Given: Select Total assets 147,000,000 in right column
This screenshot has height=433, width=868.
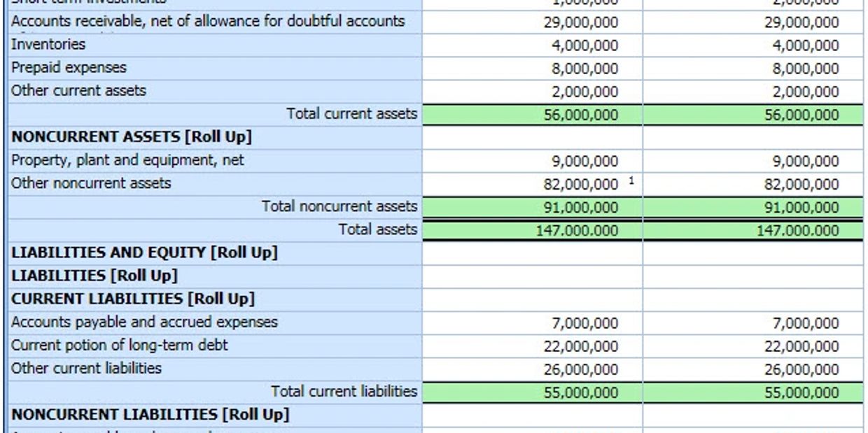Looking at the screenshot, I should (753, 231).
